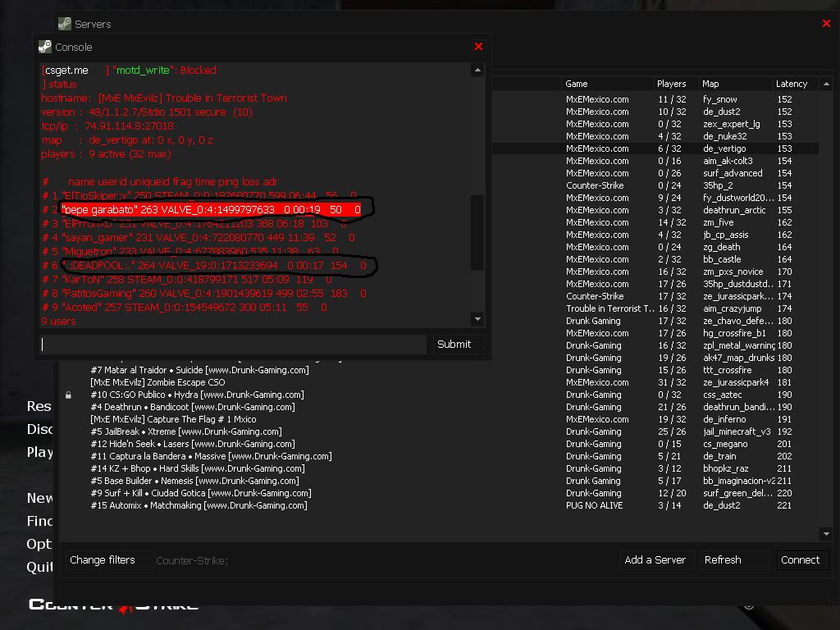840x630 pixels.
Task: Click the "bb_castle" map cell
Action: 721,259
